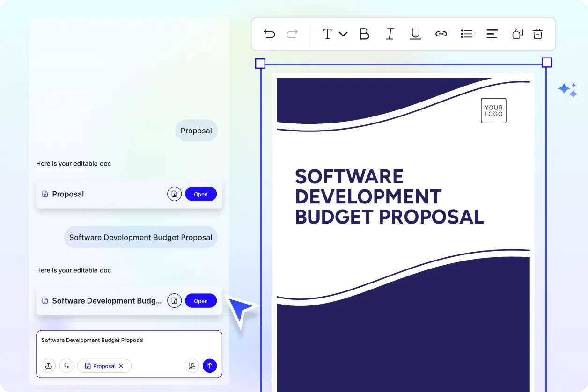The width and height of the screenshot is (588, 392).
Task: Toggle italic formatting
Action: 390,34
